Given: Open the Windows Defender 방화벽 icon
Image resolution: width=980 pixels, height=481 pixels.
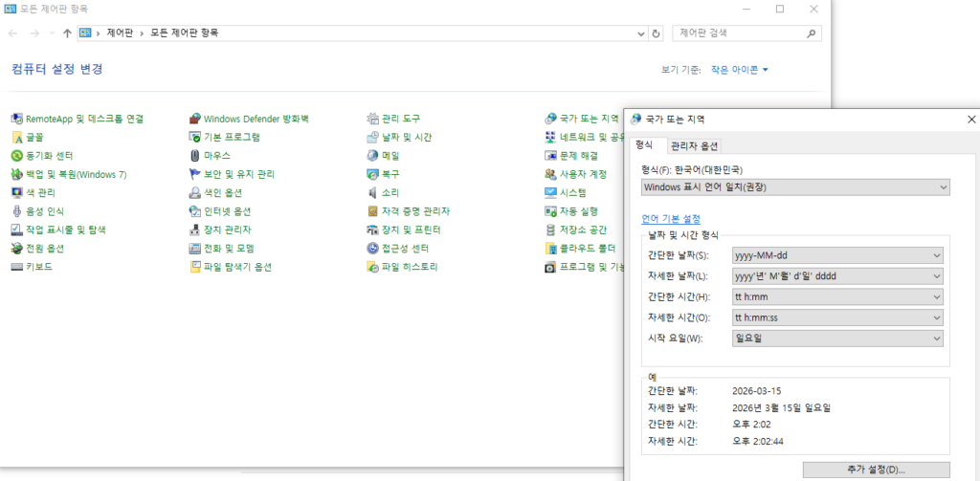Looking at the screenshot, I should click(x=195, y=119).
